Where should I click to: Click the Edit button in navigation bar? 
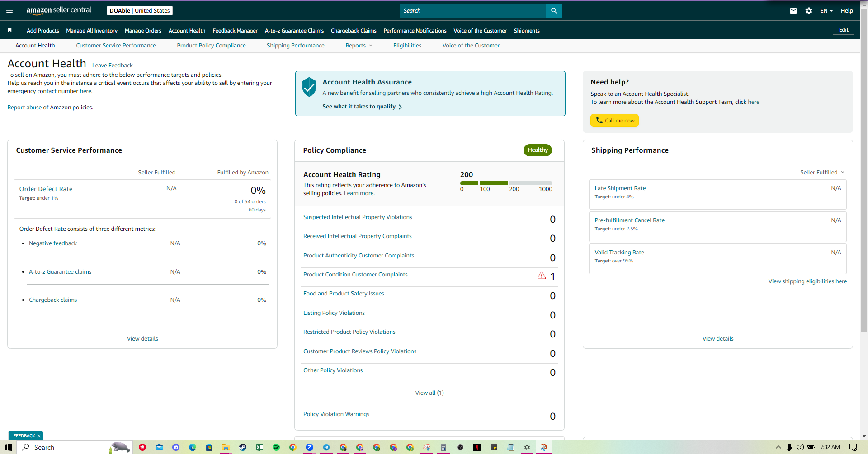point(844,30)
